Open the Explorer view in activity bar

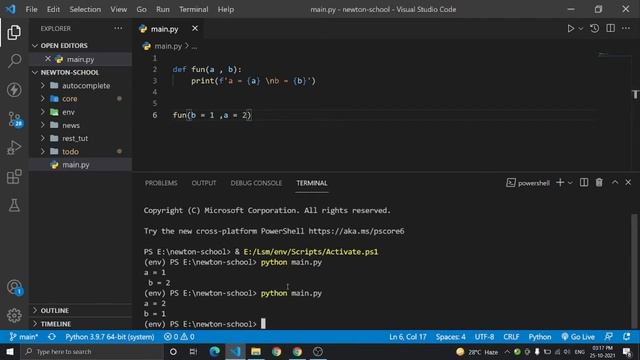click(x=14, y=32)
